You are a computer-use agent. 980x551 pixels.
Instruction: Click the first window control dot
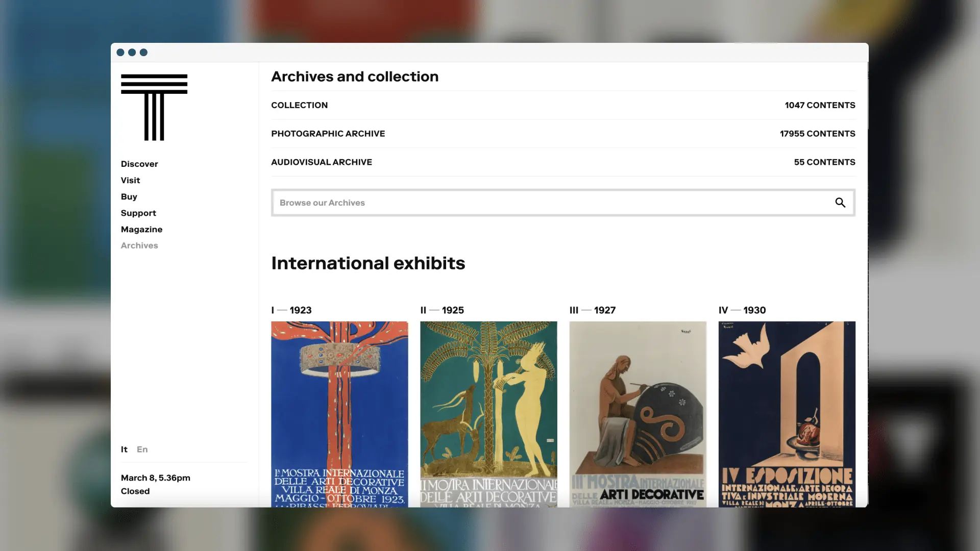pos(120,53)
